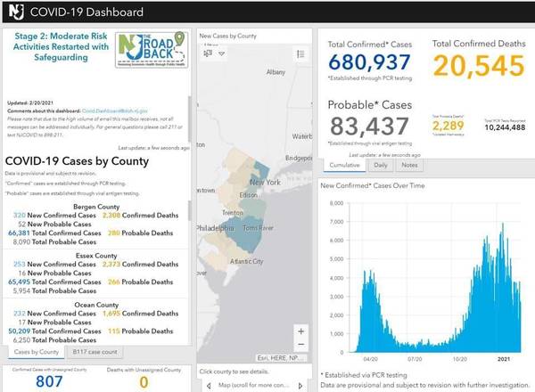This screenshot has height=392, width=535.
Task: Select Ocean County in the list
Action: point(96,304)
